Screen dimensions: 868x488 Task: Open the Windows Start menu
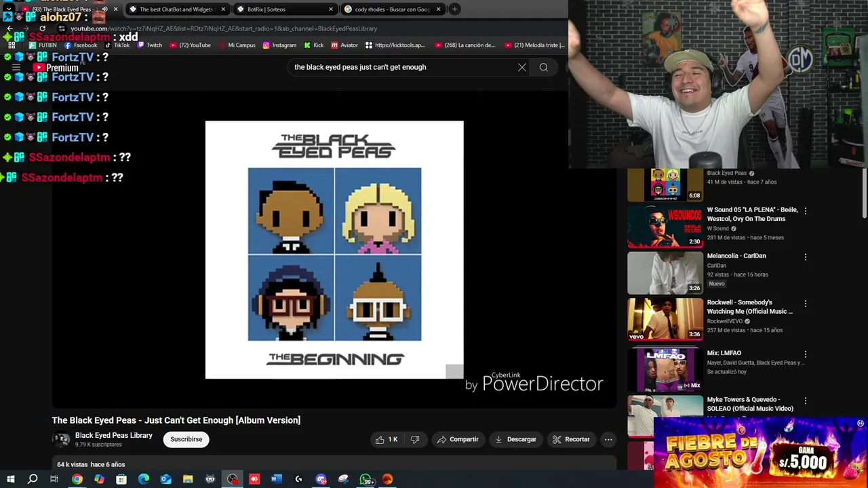point(10,479)
